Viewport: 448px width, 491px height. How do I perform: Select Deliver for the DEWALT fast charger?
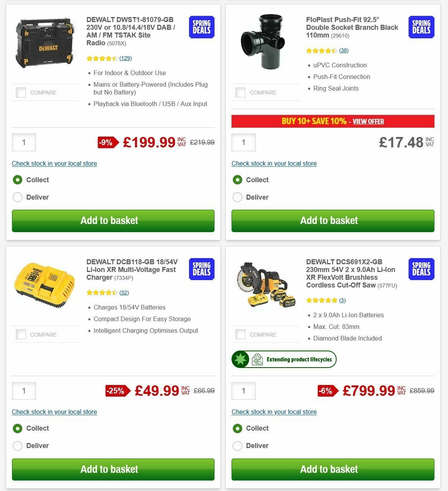point(17,446)
